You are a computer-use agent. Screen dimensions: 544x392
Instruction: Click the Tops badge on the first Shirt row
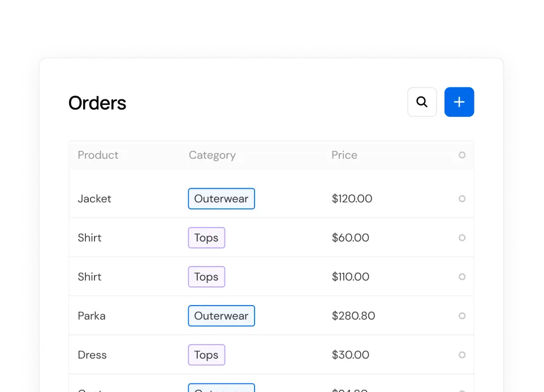pos(206,237)
